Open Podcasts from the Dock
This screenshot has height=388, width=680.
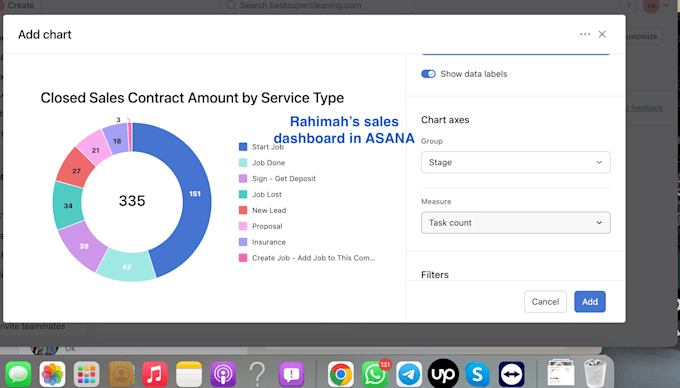[x=223, y=374]
